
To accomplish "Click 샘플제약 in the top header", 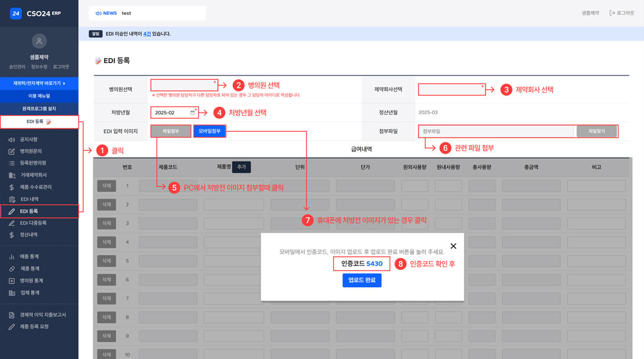I will coord(590,13).
